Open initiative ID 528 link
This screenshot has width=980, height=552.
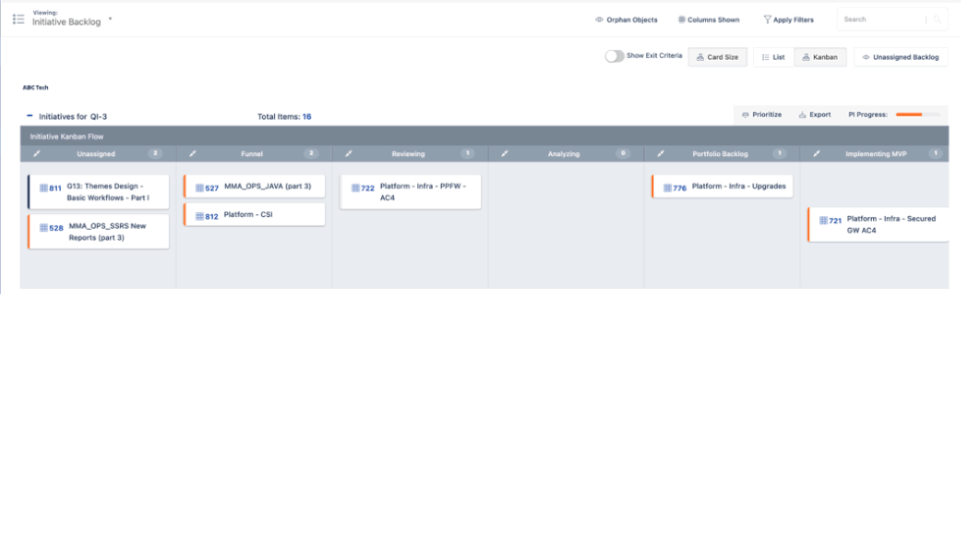click(56, 228)
